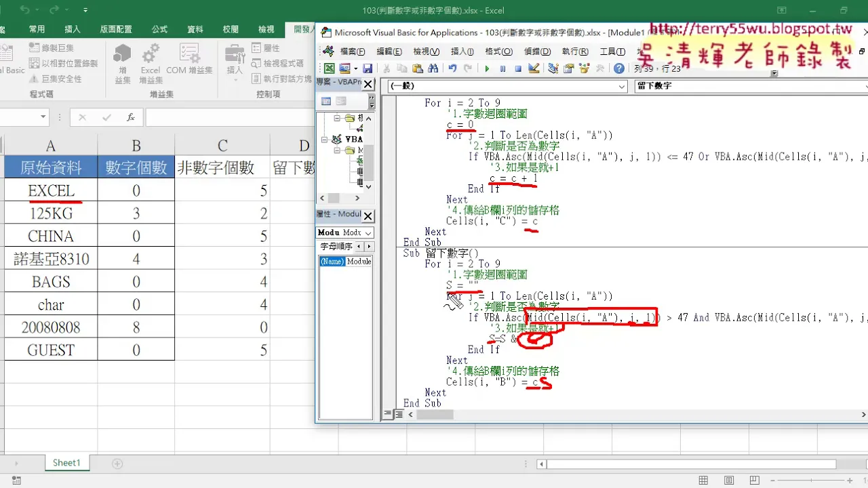Open the Excel Name Box dropdown arrow

point(43,117)
